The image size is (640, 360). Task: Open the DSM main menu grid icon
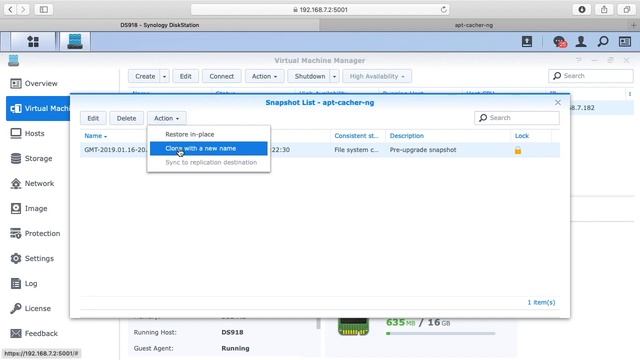[x=33, y=41]
